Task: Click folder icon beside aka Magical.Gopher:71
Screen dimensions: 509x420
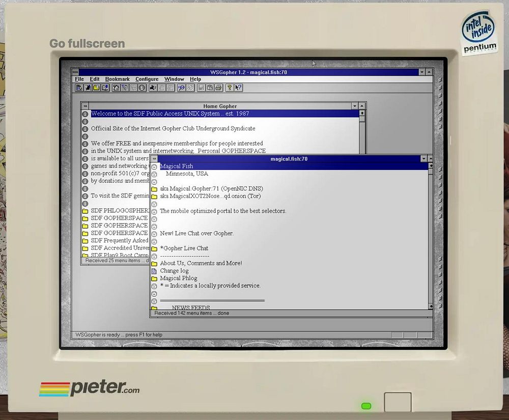Action: click(154, 189)
